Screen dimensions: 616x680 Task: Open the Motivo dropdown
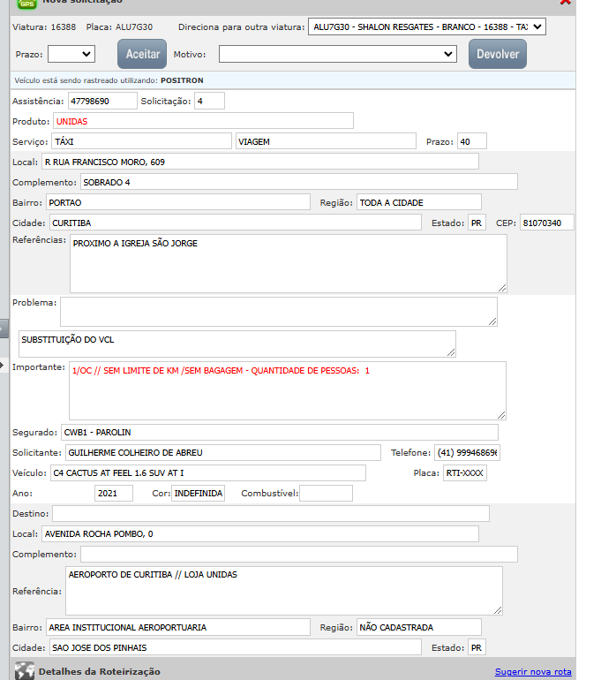point(338,54)
